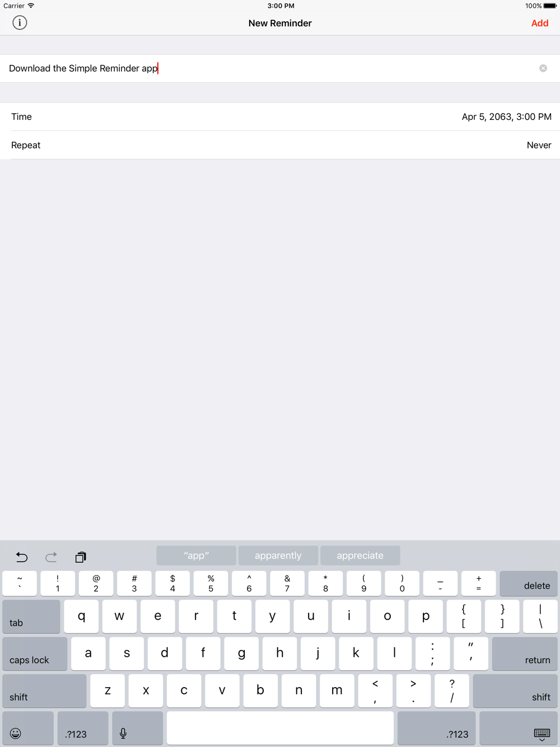
Task: Focus the reminder title text field
Action: [x=280, y=68]
